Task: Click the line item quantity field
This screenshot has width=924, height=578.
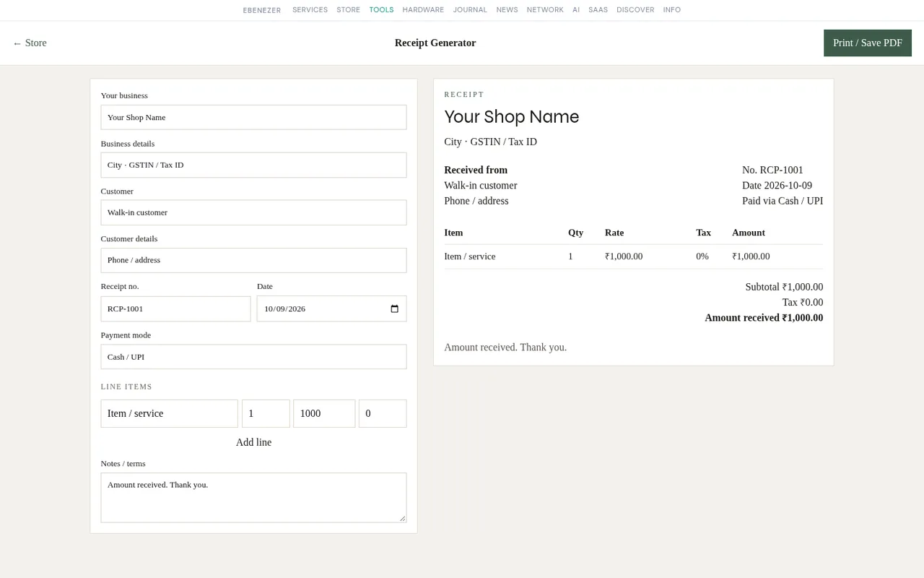Action: [266, 413]
